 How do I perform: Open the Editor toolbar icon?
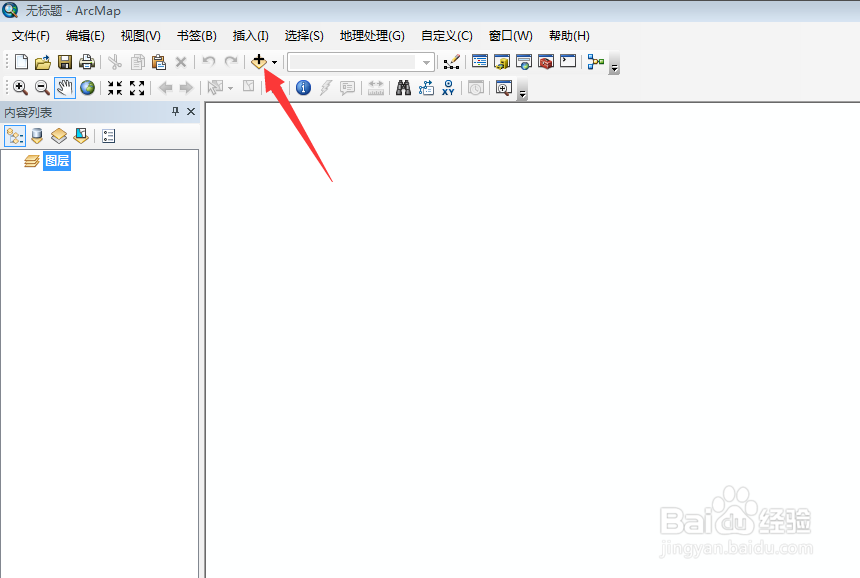451,62
